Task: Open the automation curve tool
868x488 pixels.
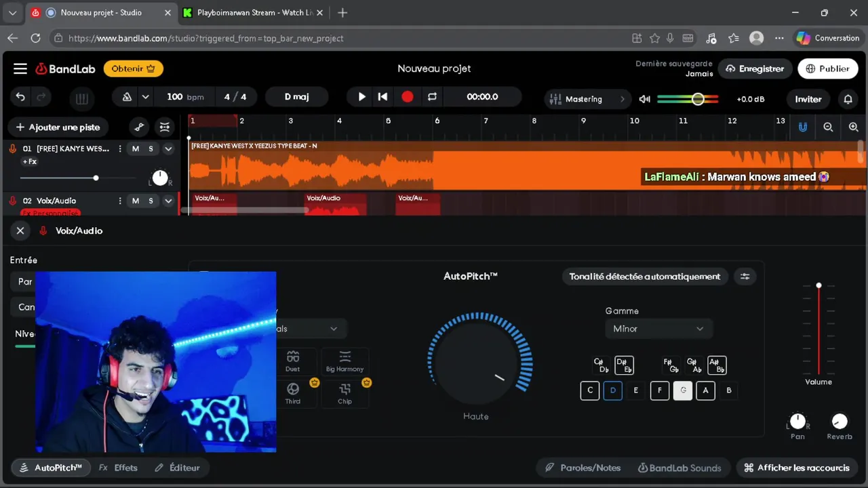Action: point(139,127)
